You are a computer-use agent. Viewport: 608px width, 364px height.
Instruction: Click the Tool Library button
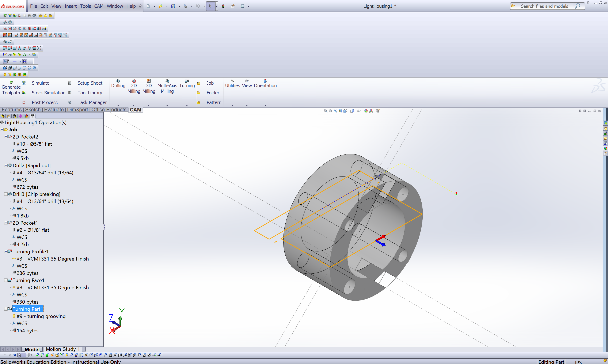[89, 93]
